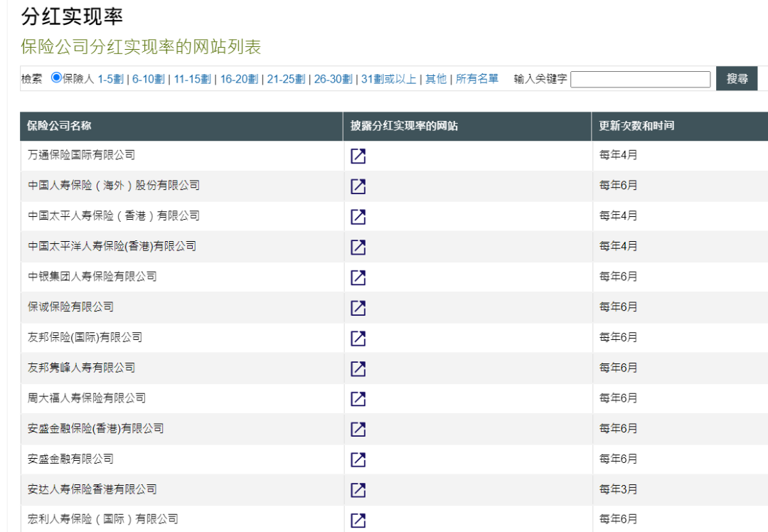Image resolution: width=768 pixels, height=532 pixels.
Task: Filter by 21-25劃 stroke count
Action: tap(286, 79)
